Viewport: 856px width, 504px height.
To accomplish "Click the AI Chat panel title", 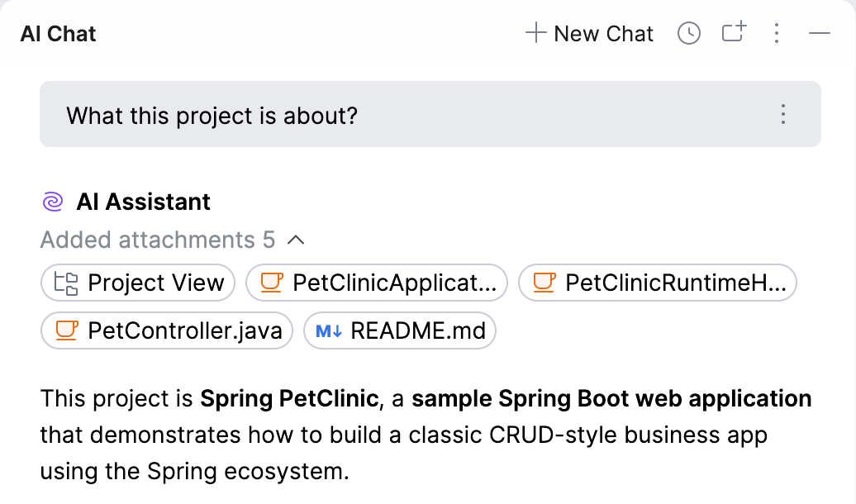I will (59, 34).
